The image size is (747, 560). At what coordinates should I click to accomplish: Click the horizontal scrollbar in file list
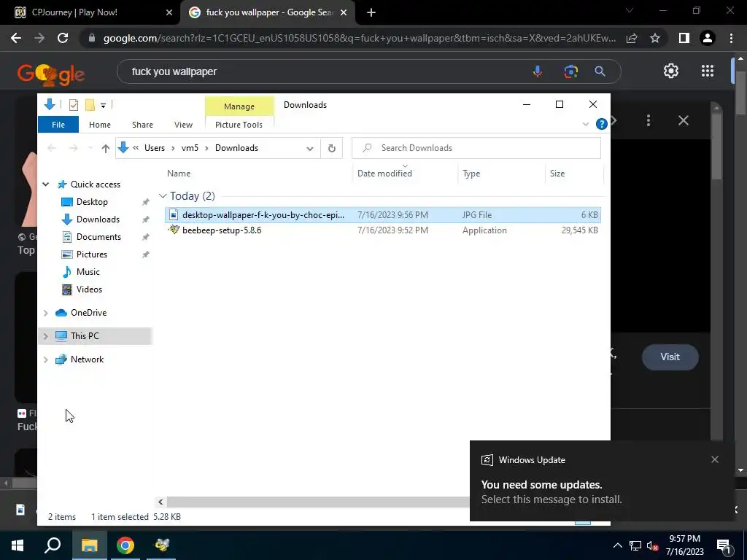click(318, 502)
